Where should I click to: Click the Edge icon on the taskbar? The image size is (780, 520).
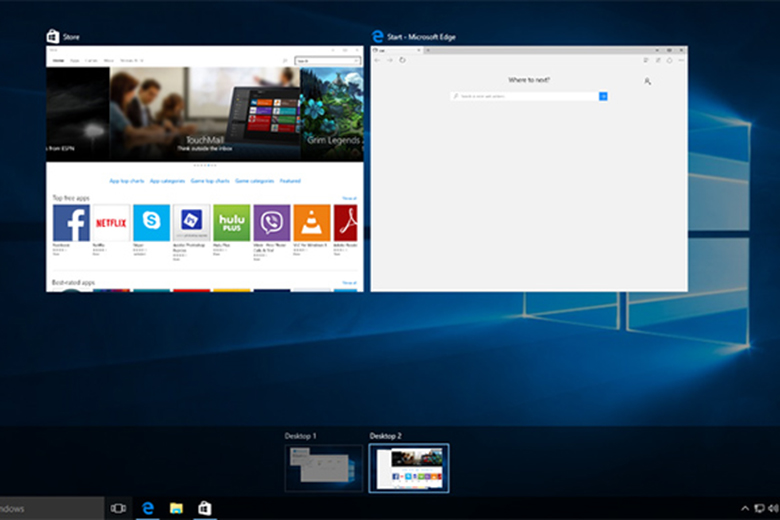coord(148,508)
